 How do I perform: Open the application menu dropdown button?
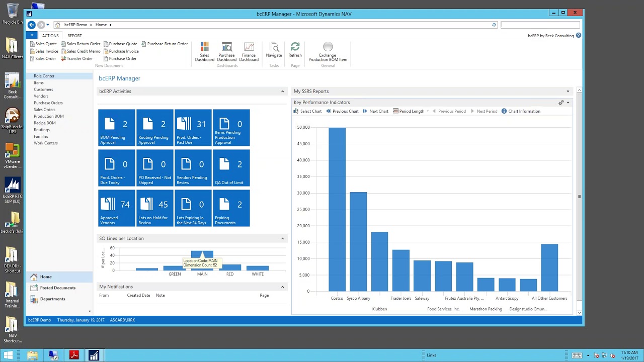pos(32,35)
